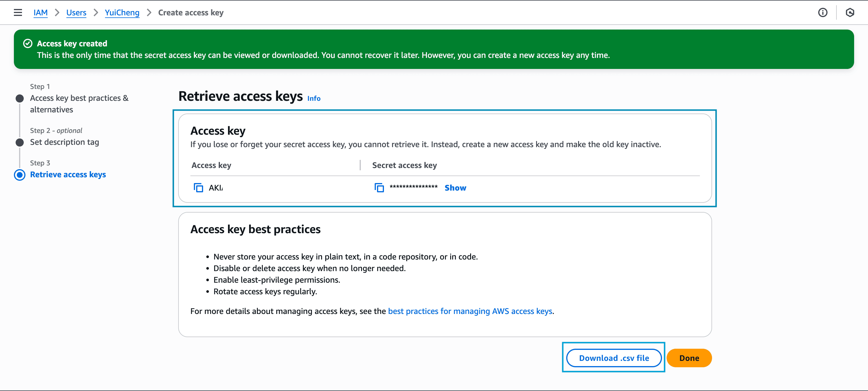The image size is (868, 391).
Task: Click the success checkmark icon in banner
Action: tap(27, 43)
